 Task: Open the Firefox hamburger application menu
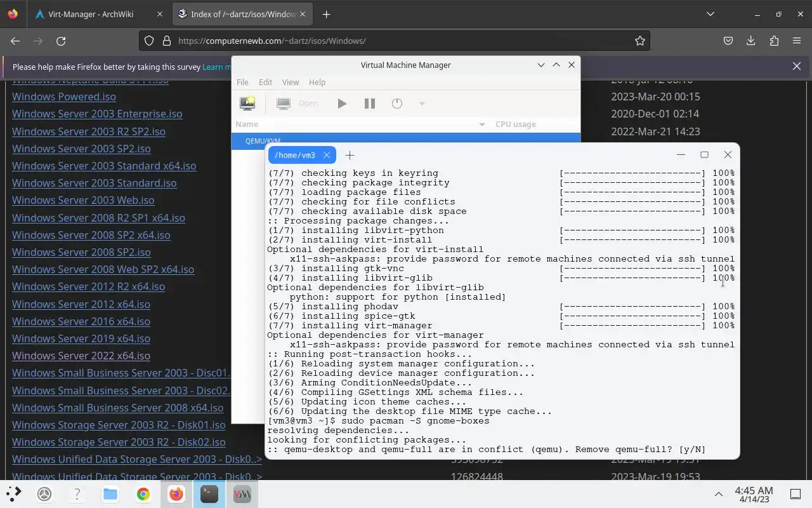click(797, 41)
